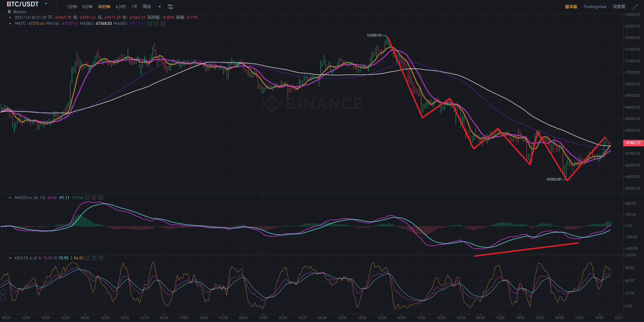The height and width of the screenshot is (322, 644).
Task: Click the Bitcoin info icon under the pair name
Action: click(9, 12)
